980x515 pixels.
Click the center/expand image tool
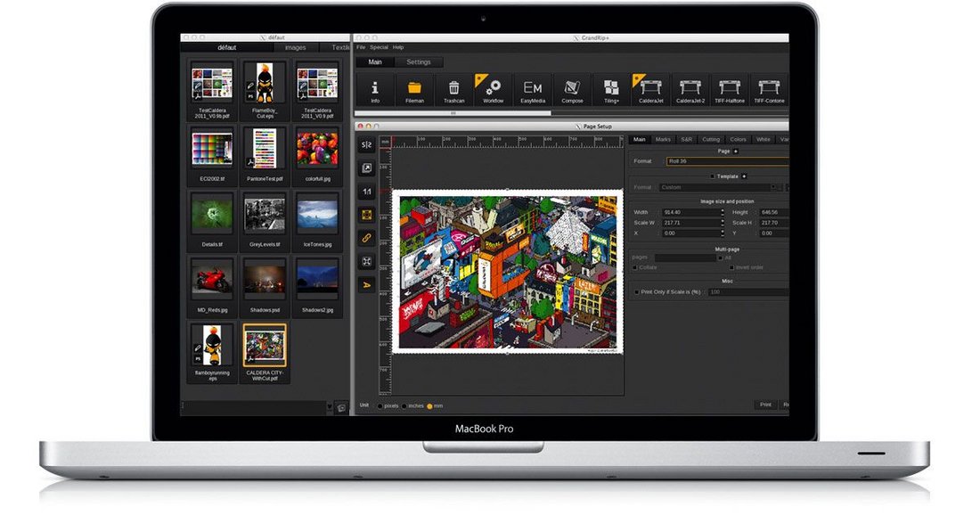pyautogui.click(x=367, y=261)
